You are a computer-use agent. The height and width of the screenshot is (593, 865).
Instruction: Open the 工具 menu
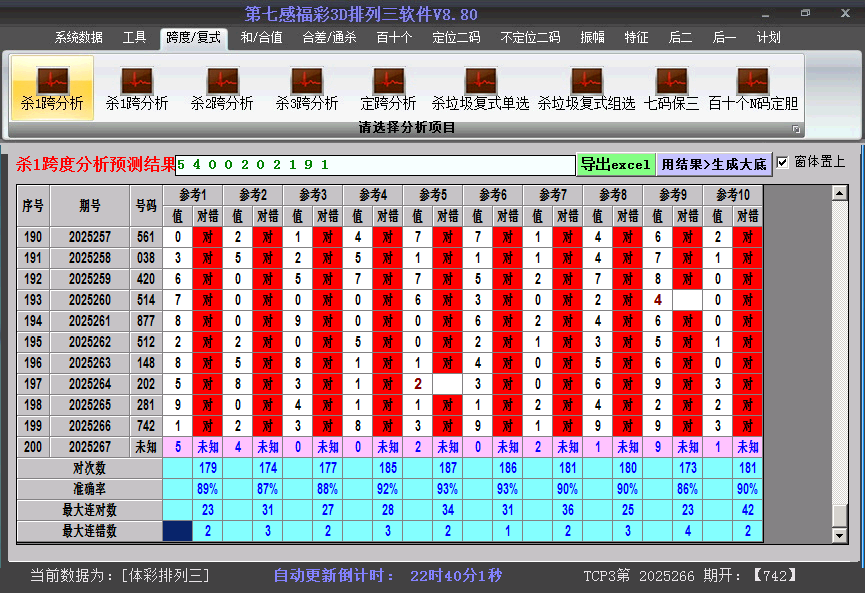[x=135, y=37]
